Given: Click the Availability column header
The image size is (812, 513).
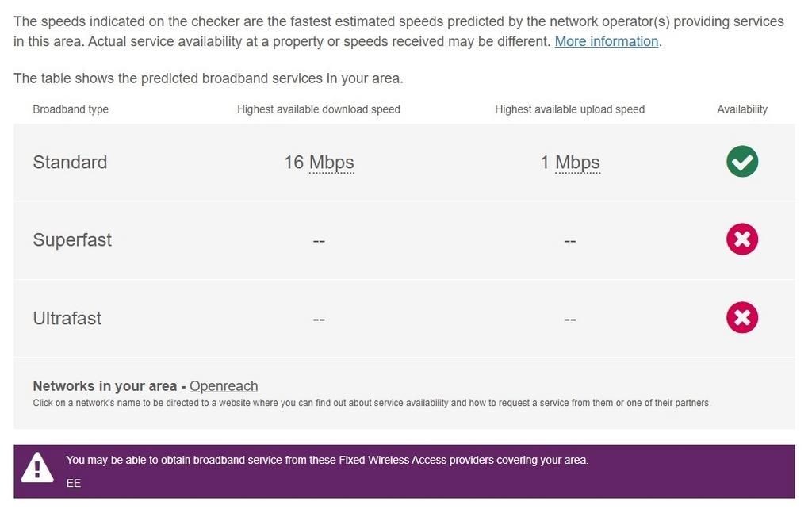Looking at the screenshot, I should pos(742,109).
